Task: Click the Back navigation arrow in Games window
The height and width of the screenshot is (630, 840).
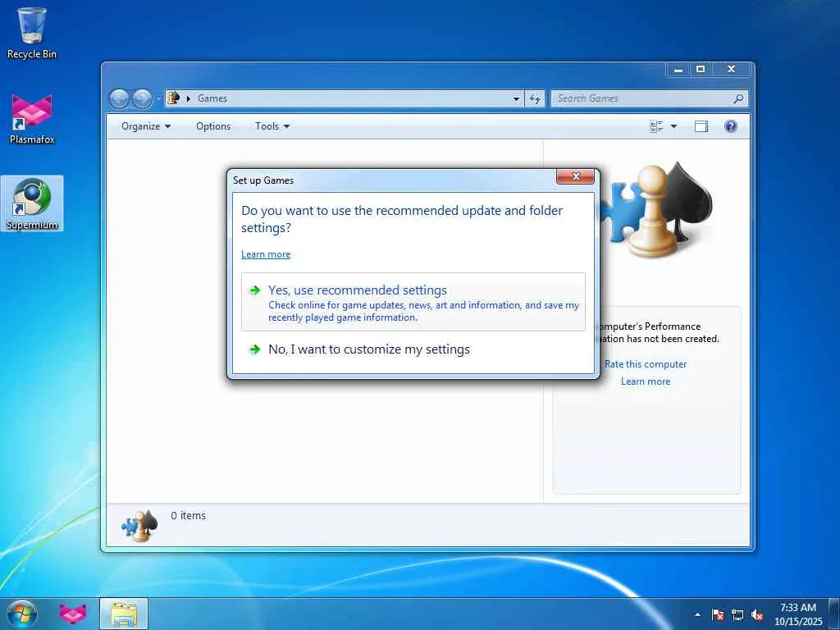Action: pos(119,98)
